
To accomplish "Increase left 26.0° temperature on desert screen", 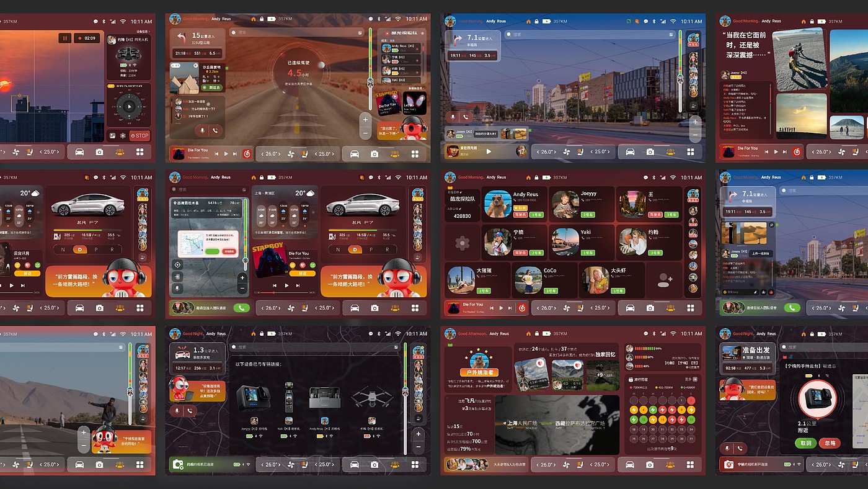I will 279,154.
